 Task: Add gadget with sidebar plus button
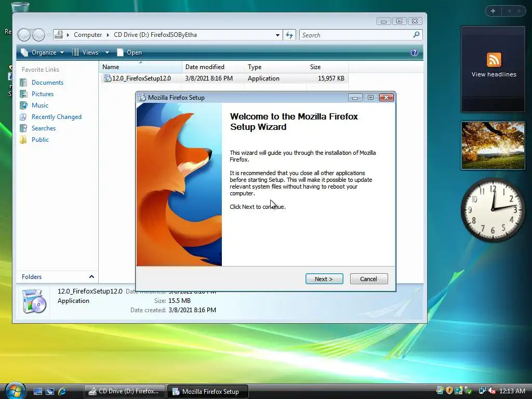[x=493, y=11]
